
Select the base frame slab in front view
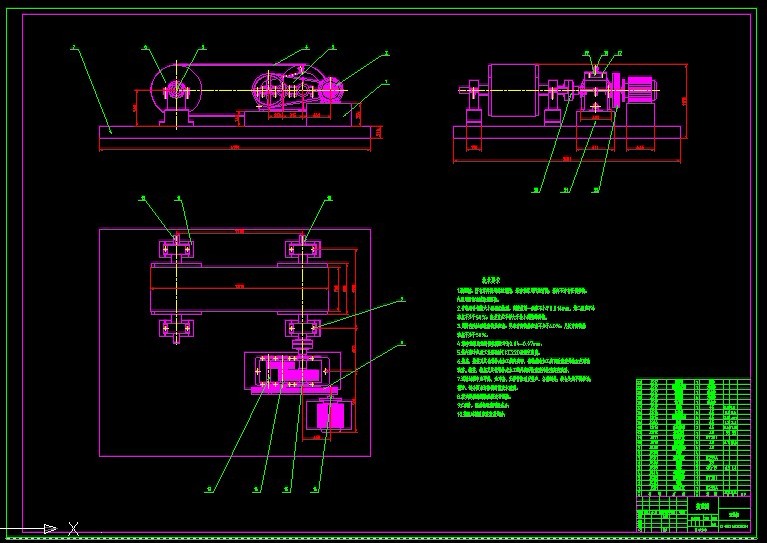pos(235,132)
